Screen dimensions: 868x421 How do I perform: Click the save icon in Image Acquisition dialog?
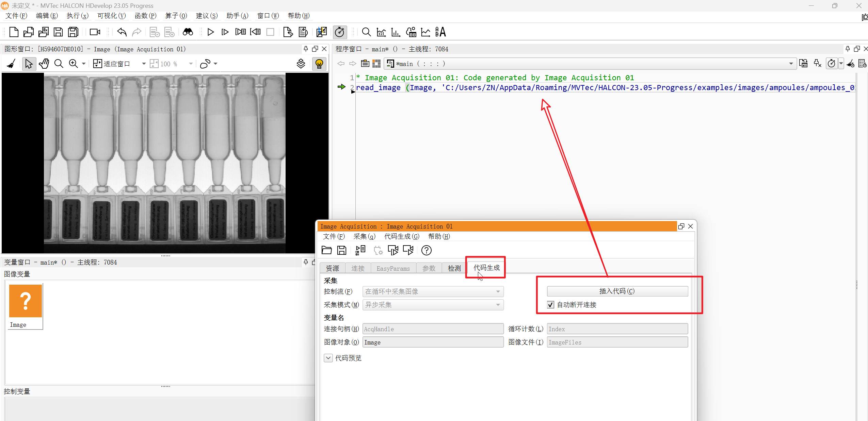coord(341,250)
